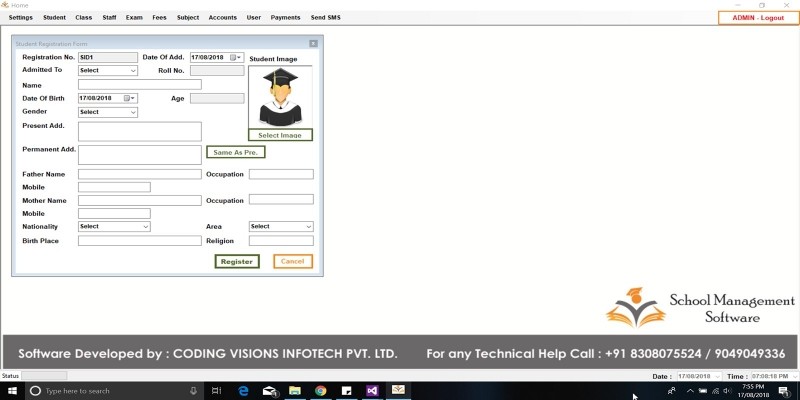Click the Father Name input field
This screenshot has width=800, height=400.
pos(139,174)
